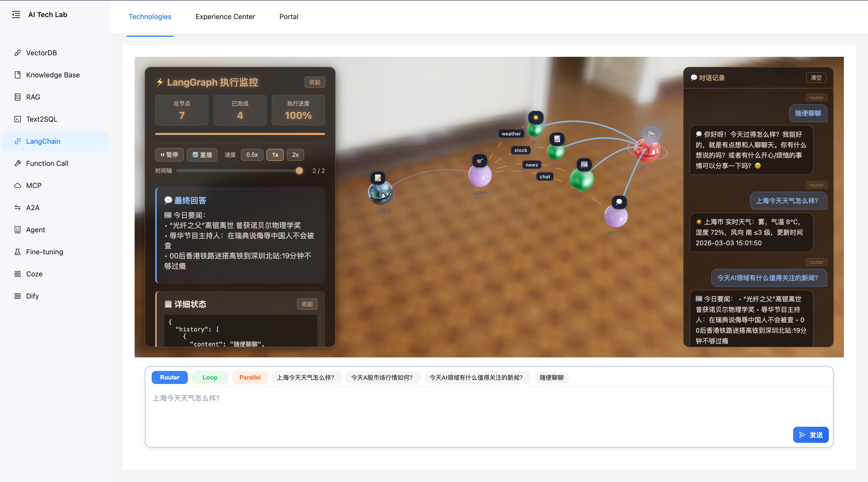The image size is (868, 482).
Task: Click the 上海今天天气怎么样? bubble in the log
Action: [x=788, y=201]
